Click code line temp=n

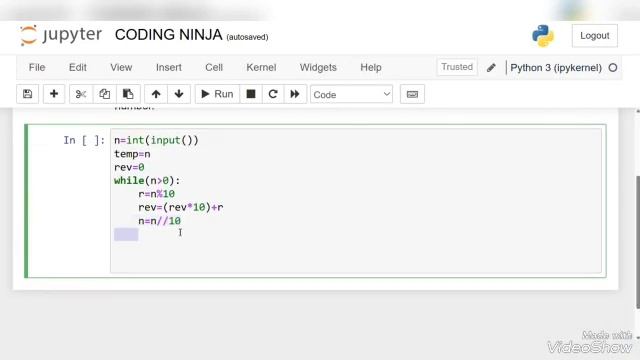click(x=132, y=154)
